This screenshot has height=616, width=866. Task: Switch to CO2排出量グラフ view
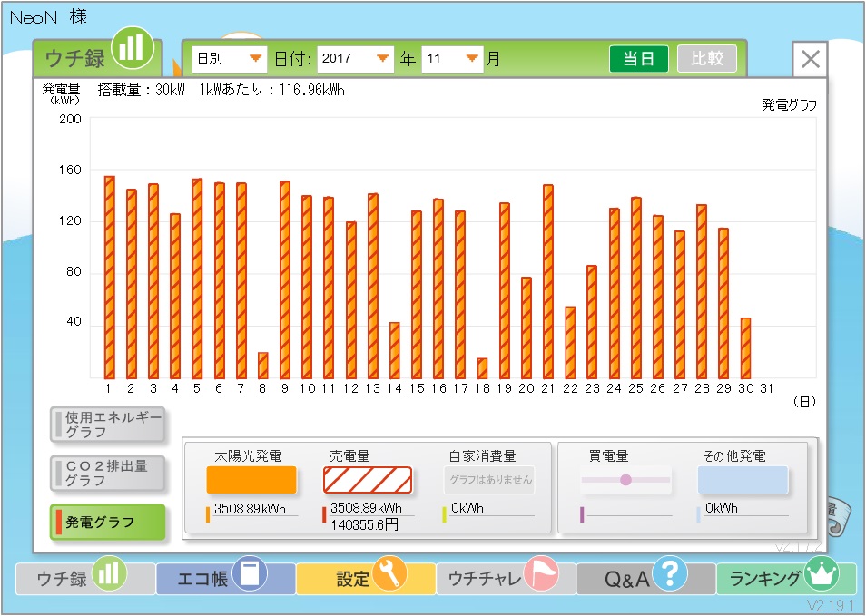(x=108, y=474)
